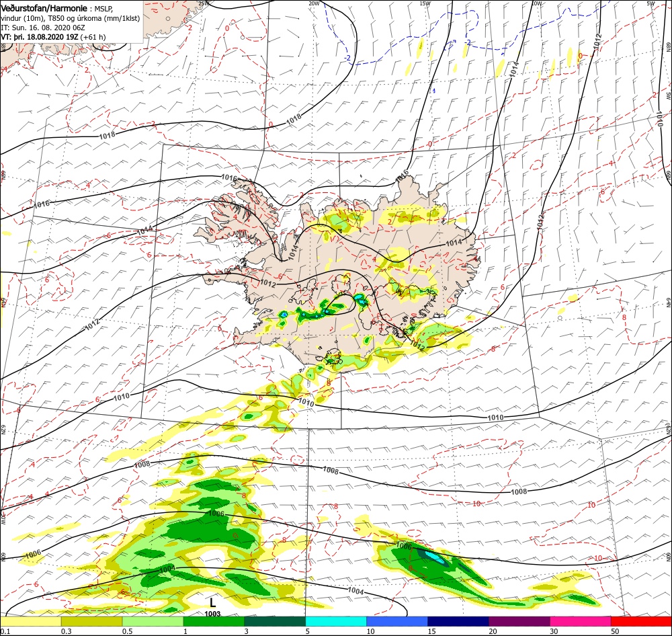Click the "20" legend value
This screenshot has width=672, height=636.
pyautogui.click(x=493, y=631)
